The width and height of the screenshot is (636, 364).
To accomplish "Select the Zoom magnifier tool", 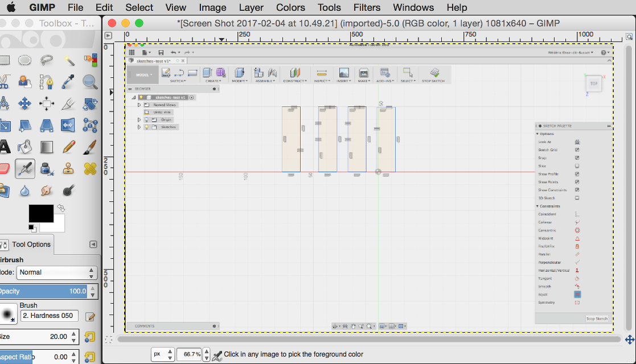I will click(x=90, y=82).
